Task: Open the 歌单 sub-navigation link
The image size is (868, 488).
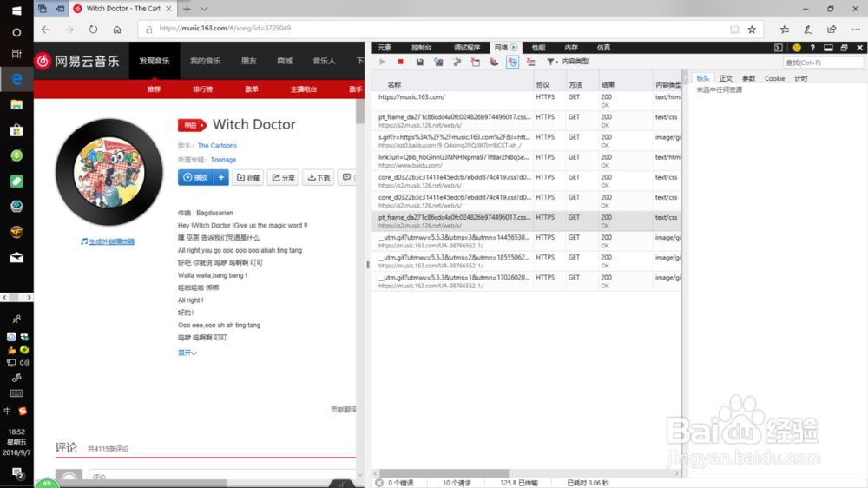Action: tap(252, 89)
